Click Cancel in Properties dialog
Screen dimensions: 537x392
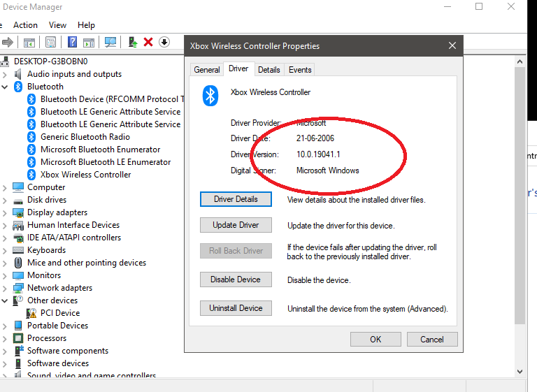tap(432, 340)
